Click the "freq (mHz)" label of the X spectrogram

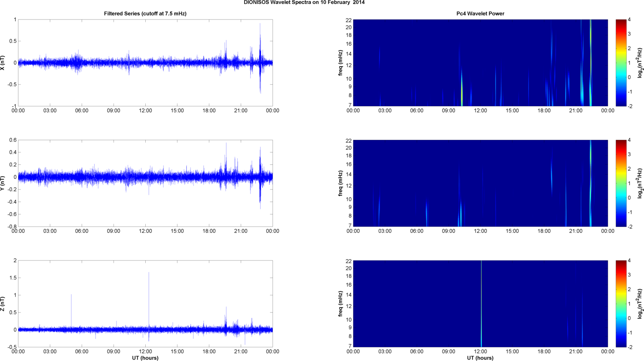[x=340, y=63]
